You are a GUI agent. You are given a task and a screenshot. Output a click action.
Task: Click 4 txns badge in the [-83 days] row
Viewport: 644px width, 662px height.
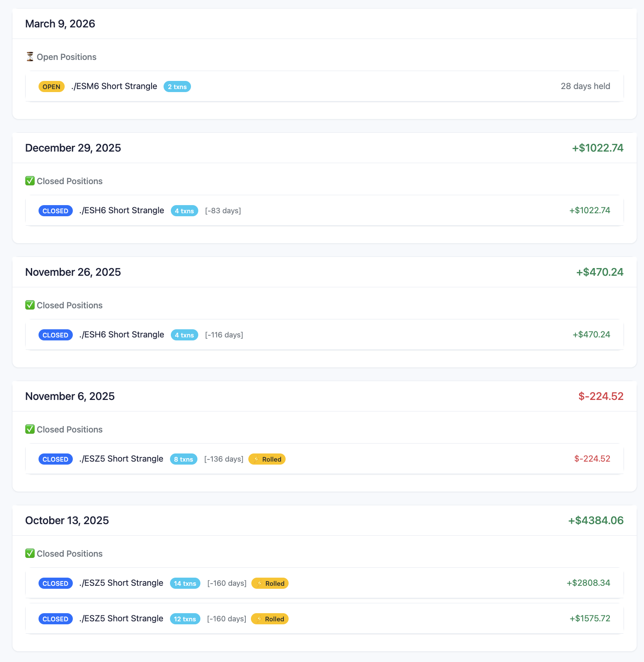click(185, 211)
